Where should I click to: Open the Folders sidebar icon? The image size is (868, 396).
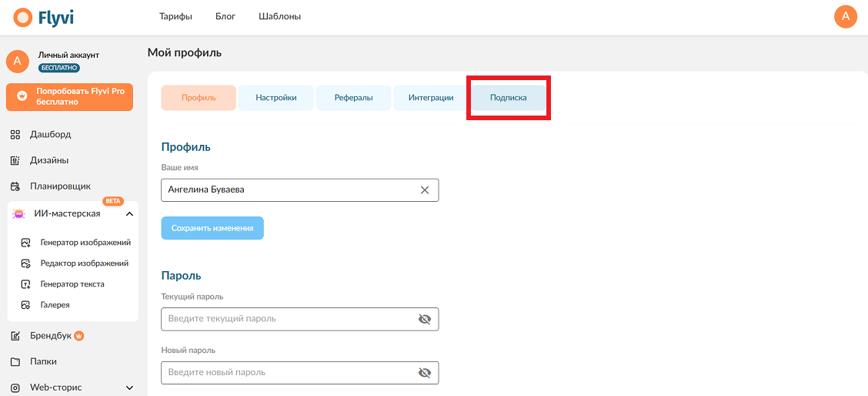pos(15,361)
